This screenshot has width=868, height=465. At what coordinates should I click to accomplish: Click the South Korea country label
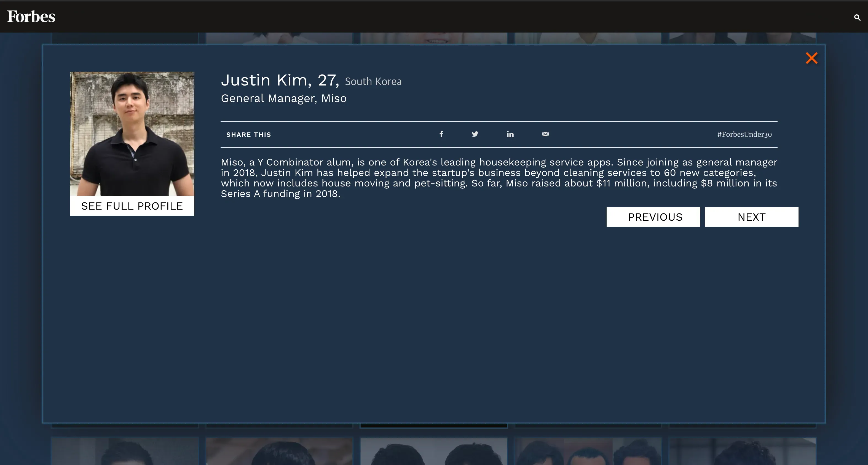(x=373, y=82)
